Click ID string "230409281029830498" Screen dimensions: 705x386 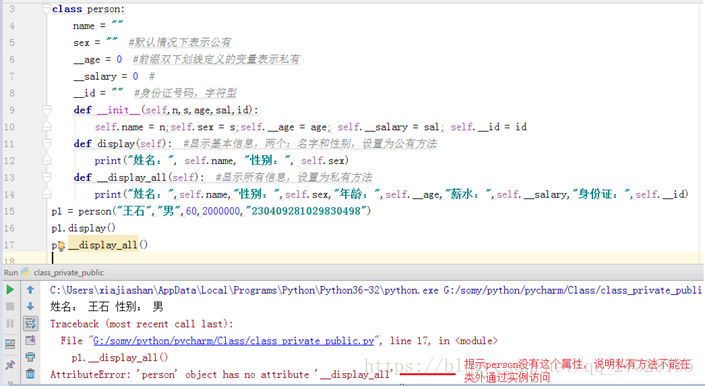click(306, 211)
